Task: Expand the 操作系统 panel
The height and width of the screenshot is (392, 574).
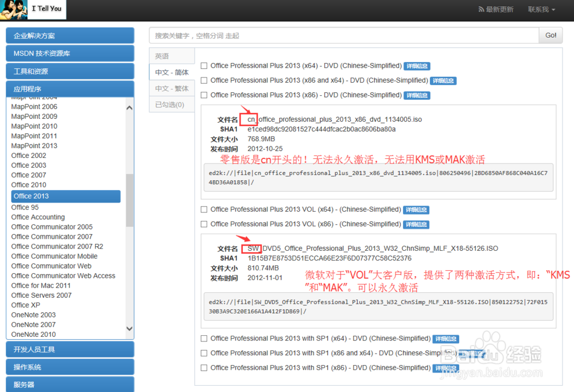Action: 70,367
